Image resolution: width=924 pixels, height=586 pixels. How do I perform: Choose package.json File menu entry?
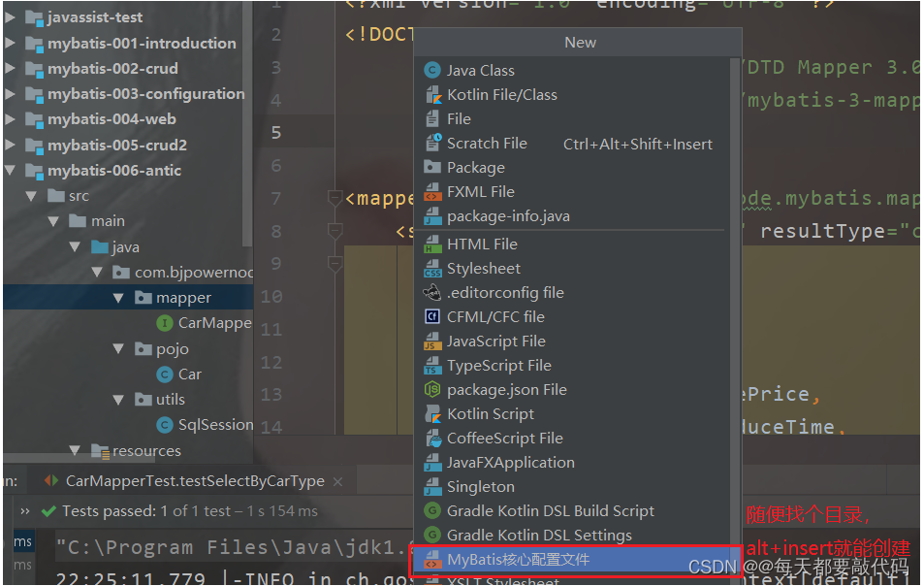(507, 390)
